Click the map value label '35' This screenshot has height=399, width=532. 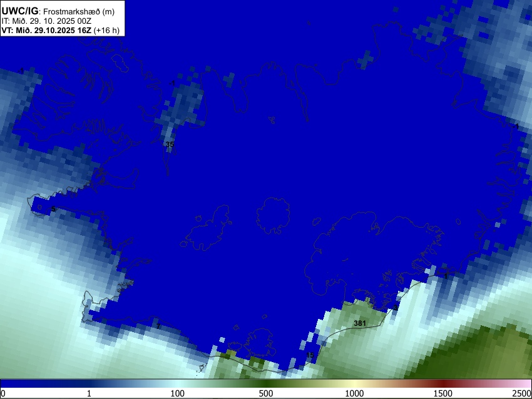pyautogui.click(x=170, y=144)
